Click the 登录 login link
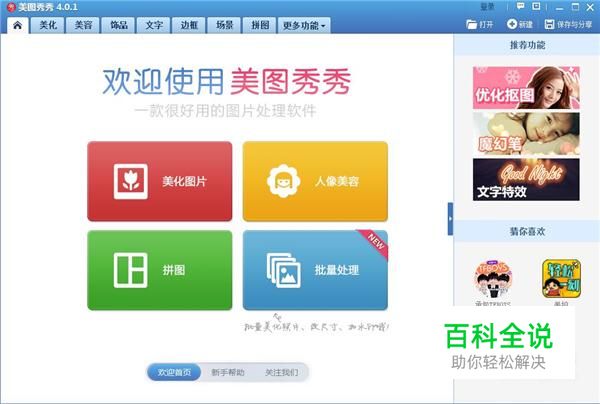Viewport: 600px width, 404px height. pyautogui.click(x=487, y=7)
